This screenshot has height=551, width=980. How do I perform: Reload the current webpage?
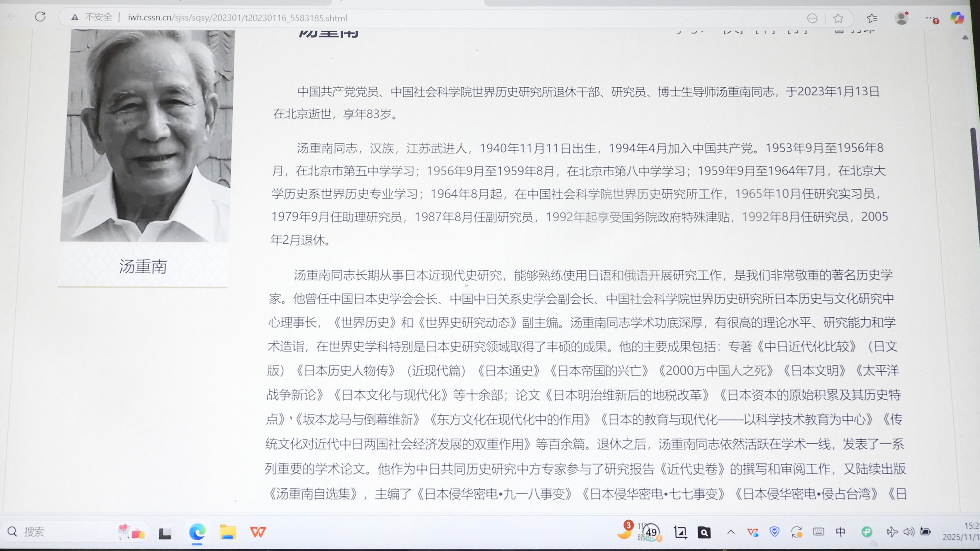(x=40, y=18)
